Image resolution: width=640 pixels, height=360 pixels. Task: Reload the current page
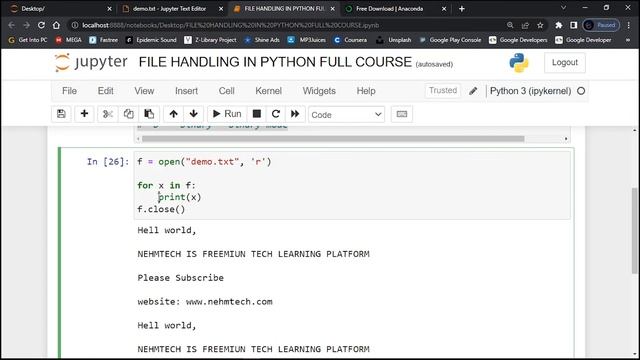[x=41, y=25]
